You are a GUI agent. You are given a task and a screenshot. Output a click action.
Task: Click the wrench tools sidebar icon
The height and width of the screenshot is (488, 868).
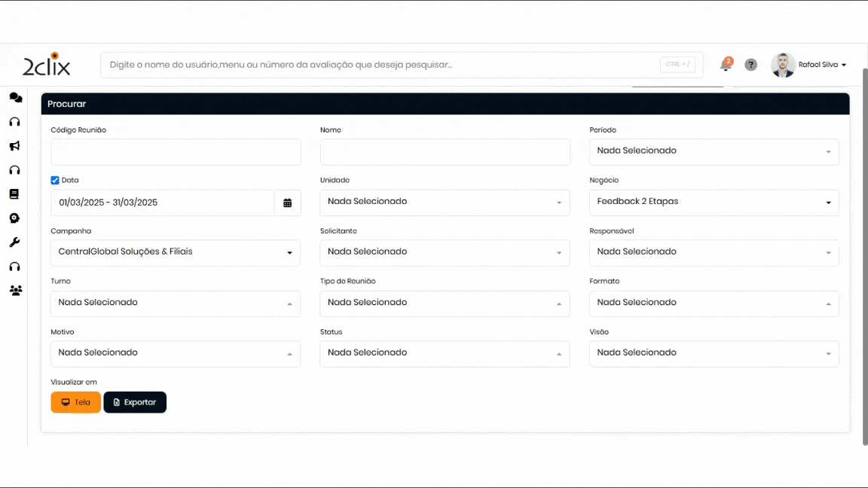tap(14, 242)
